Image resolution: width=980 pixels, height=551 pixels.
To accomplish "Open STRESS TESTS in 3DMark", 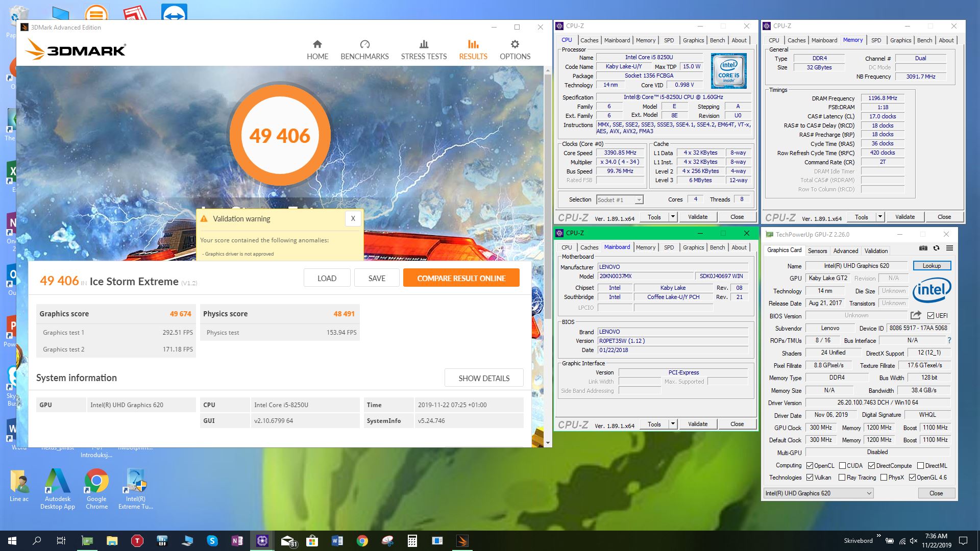I will click(424, 50).
